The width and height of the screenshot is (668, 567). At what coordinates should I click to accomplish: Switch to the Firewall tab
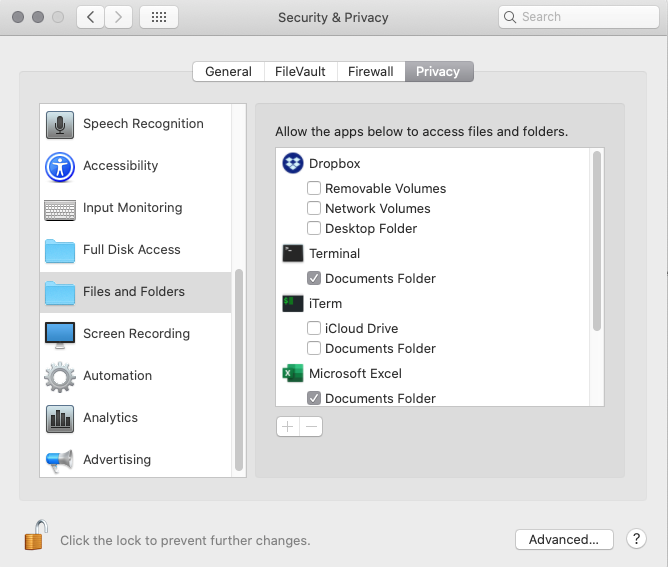tap(371, 71)
